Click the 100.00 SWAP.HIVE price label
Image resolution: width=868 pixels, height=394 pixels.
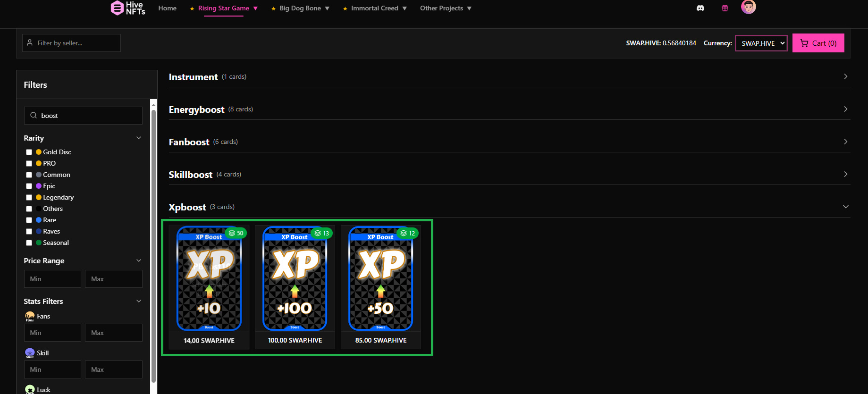295,340
